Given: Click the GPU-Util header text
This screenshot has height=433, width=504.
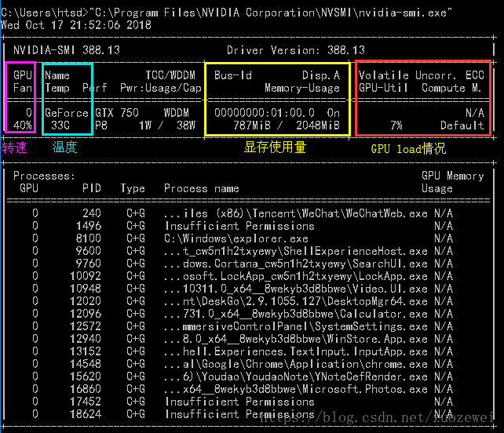Looking at the screenshot, I should click(x=383, y=88).
